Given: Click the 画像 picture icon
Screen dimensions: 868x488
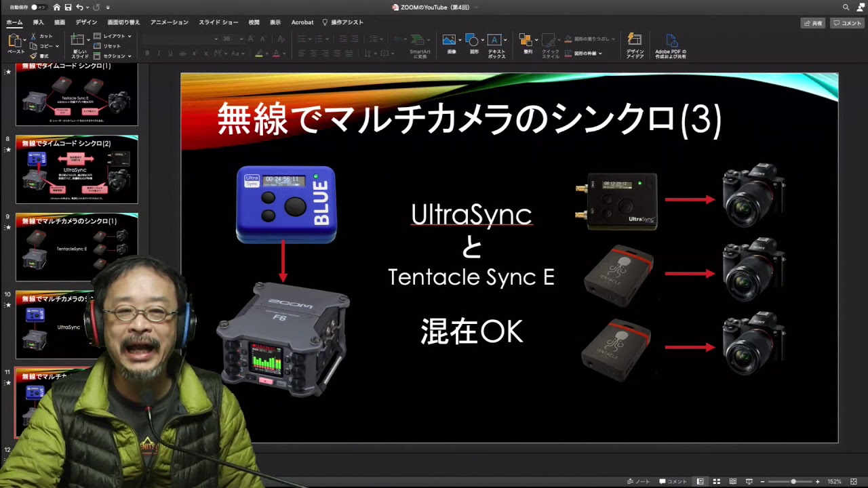Looking at the screenshot, I should pyautogui.click(x=449, y=40).
